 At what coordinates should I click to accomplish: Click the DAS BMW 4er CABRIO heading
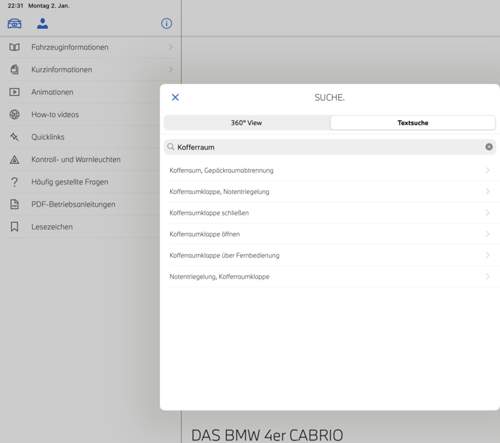[x=267, y=435]
